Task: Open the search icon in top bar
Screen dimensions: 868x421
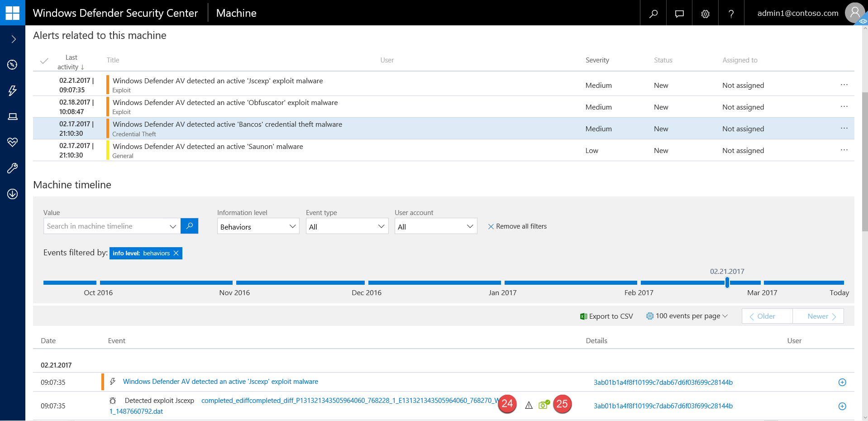Action: tap(653, 14)
